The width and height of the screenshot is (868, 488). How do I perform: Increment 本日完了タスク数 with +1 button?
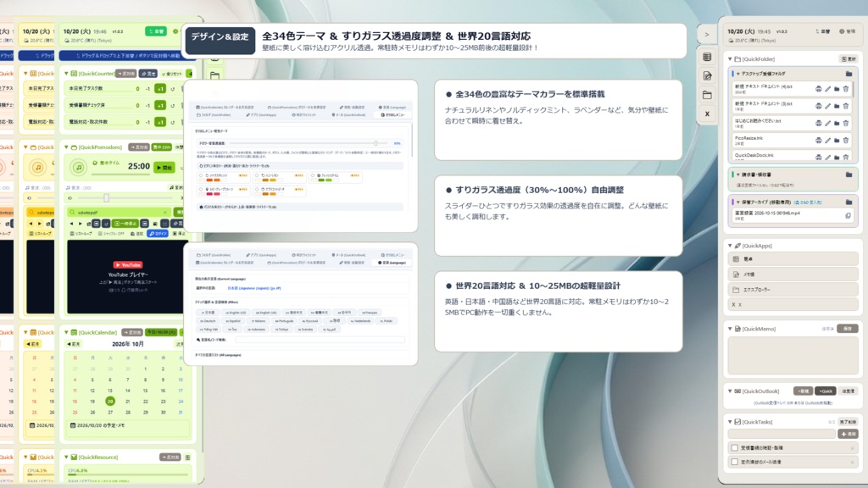coord(160,88)
